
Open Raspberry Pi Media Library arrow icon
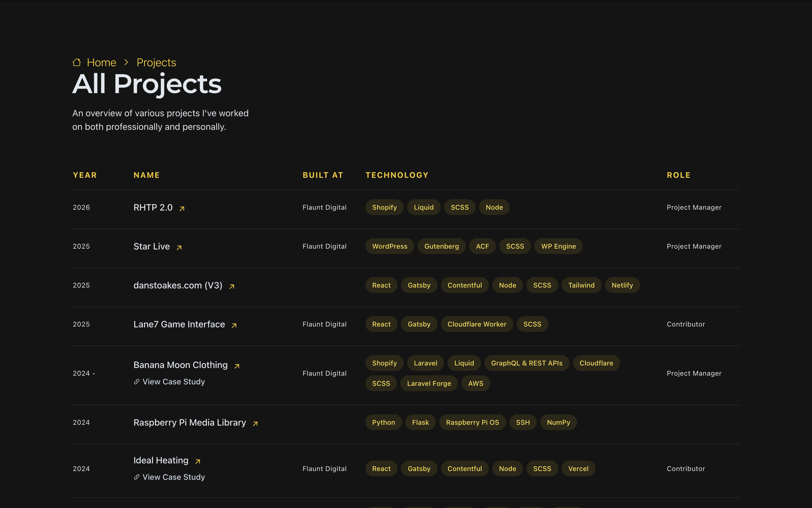click(255, 424)
